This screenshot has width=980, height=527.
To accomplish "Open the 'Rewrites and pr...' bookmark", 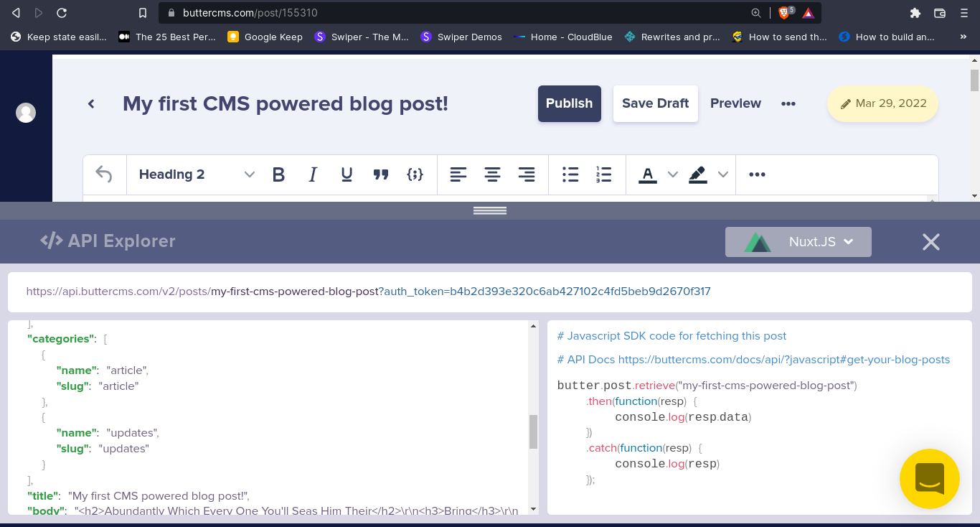I will (x=672, y=37).
